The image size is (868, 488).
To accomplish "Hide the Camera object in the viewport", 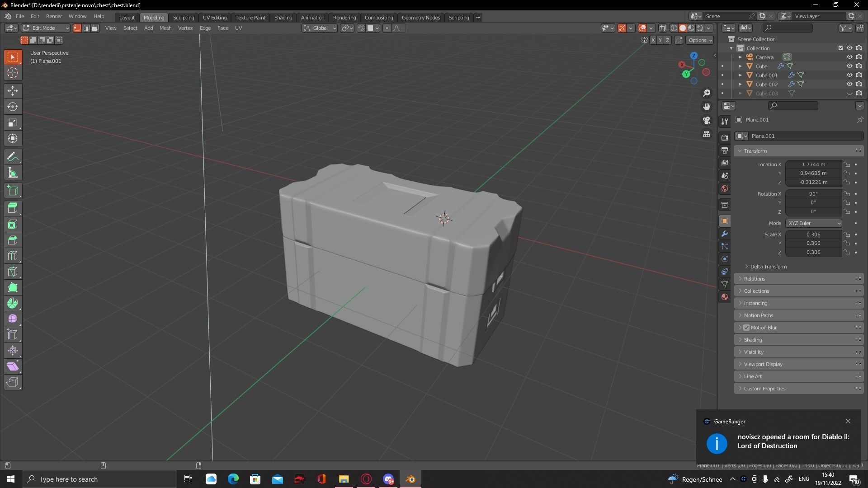I will point(849,57).
